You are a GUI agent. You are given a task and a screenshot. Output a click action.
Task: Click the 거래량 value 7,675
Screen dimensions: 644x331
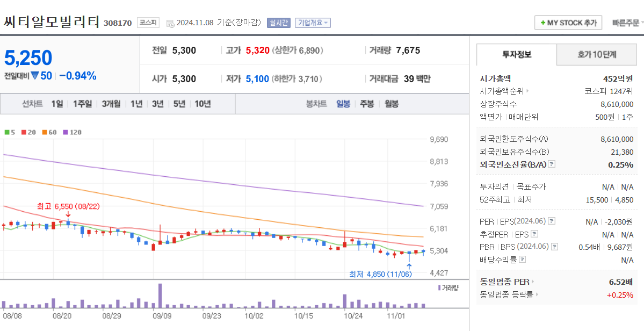point(408,51)
